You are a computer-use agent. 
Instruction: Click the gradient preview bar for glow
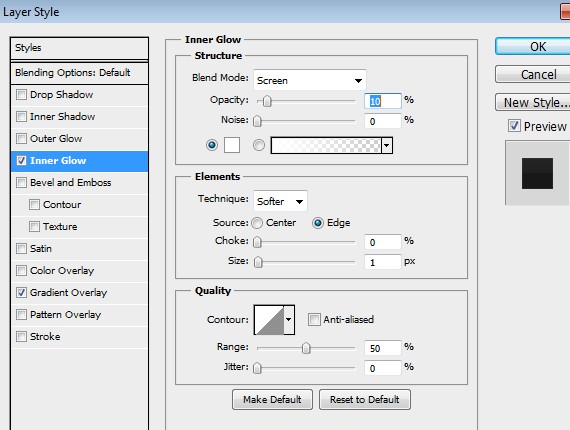[326, 145]
